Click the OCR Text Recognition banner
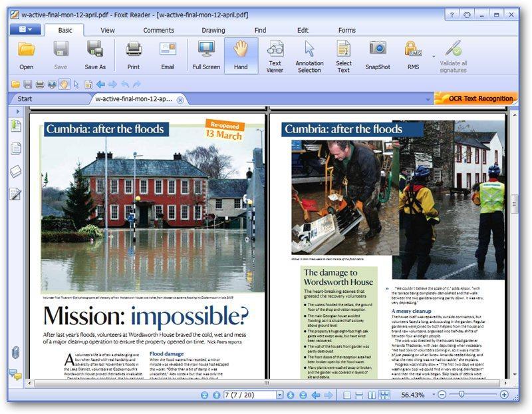Image resolution: width=532 pixels, height=414 pixels. pos(476,99)
